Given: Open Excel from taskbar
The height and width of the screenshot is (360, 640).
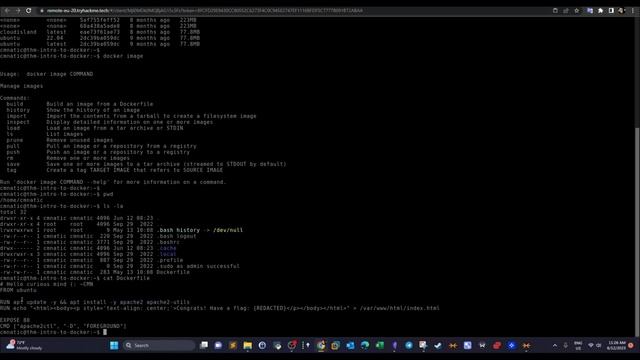Looking at the screenshot, I should coord(380,345).
